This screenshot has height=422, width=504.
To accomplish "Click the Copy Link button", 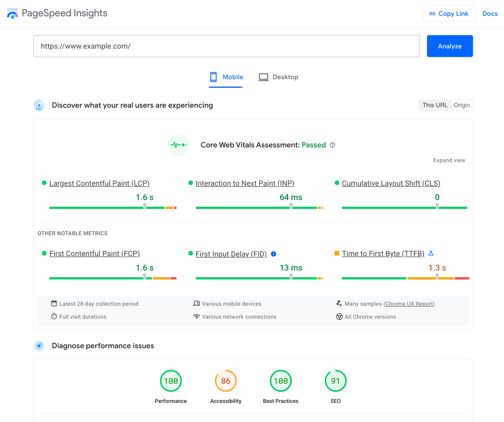I will click(448, 14).
